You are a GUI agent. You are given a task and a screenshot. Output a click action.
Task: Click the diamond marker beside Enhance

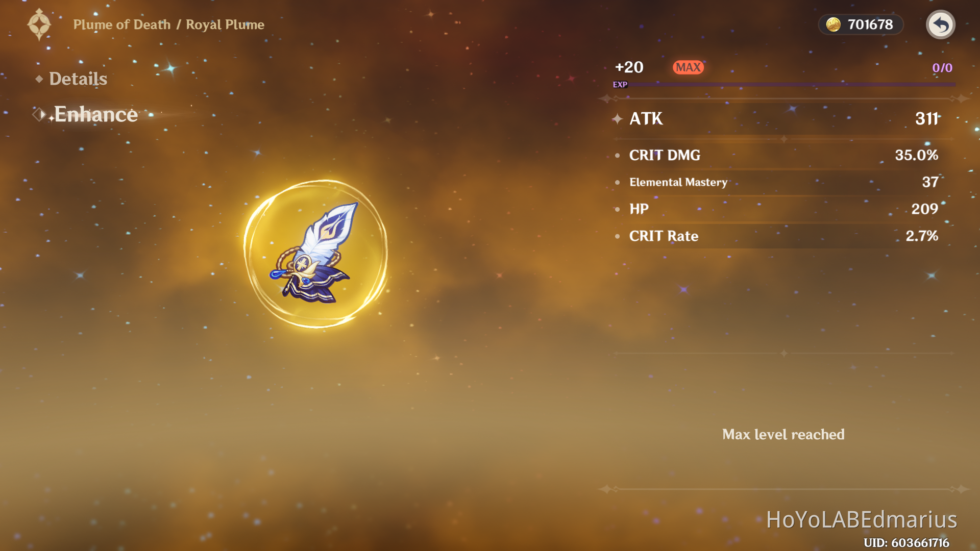coord(39,114)
